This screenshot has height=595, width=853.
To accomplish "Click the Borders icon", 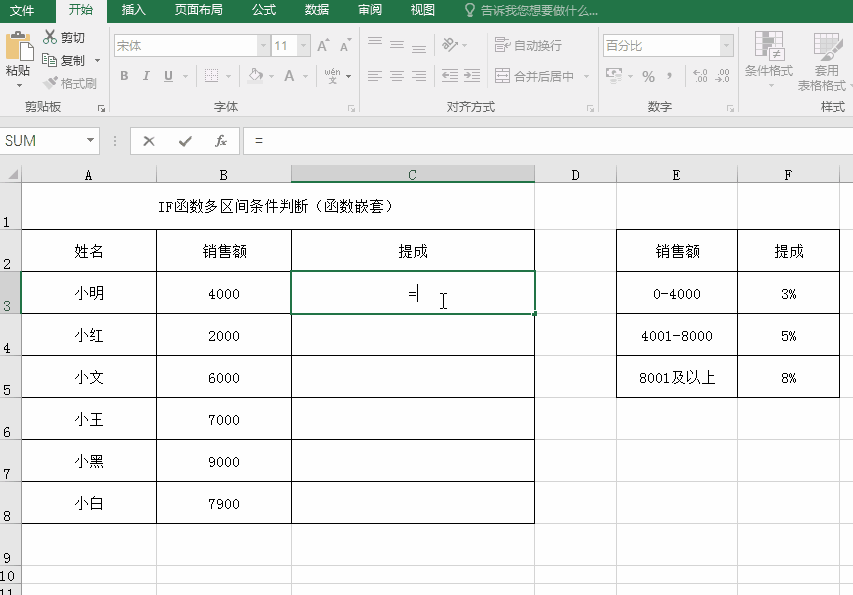I will point(211,76).
